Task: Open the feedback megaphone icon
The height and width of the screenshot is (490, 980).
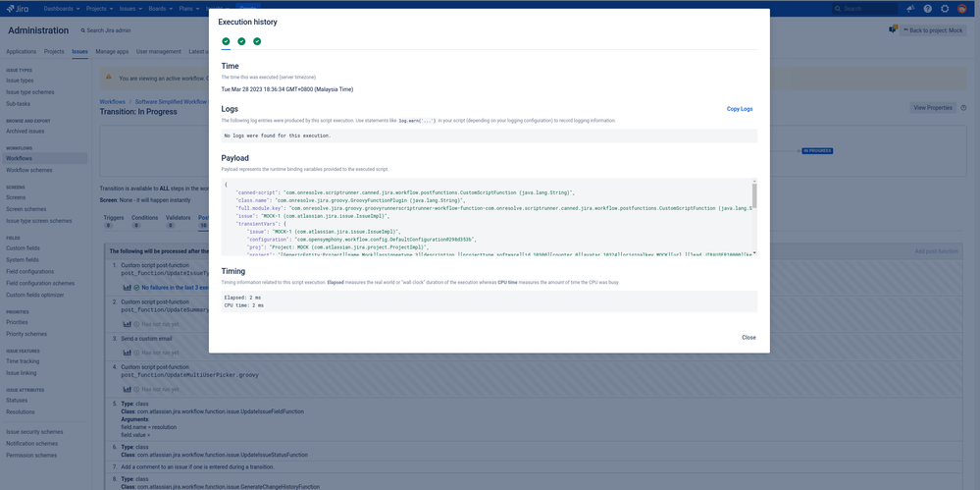Action: click(910, 9)
